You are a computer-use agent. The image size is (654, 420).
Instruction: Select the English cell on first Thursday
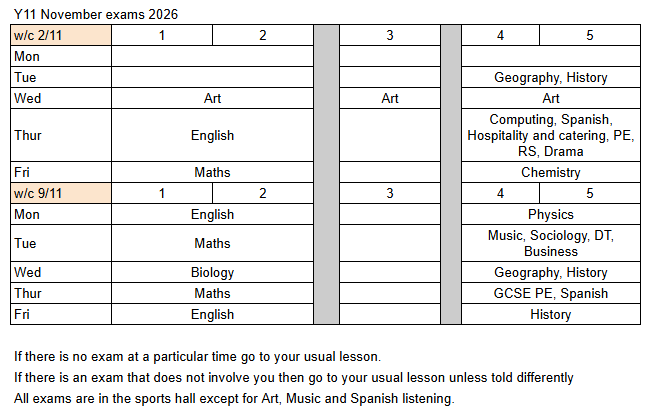(212, 135)
